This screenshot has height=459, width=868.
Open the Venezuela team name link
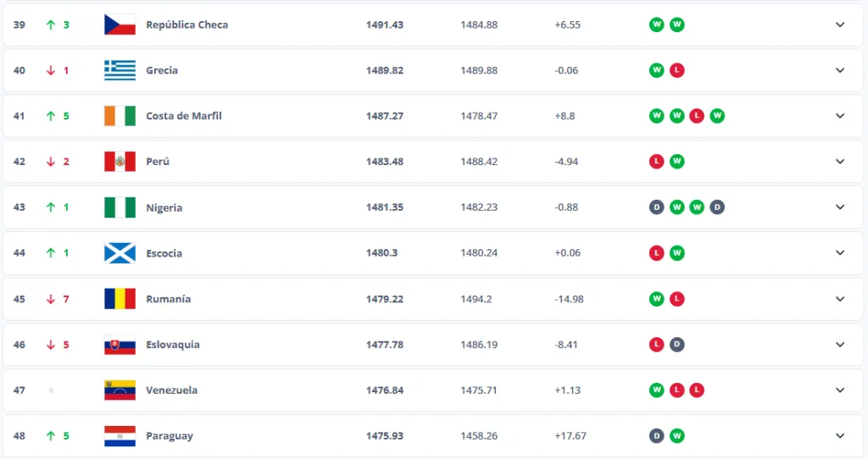(171, 390)
